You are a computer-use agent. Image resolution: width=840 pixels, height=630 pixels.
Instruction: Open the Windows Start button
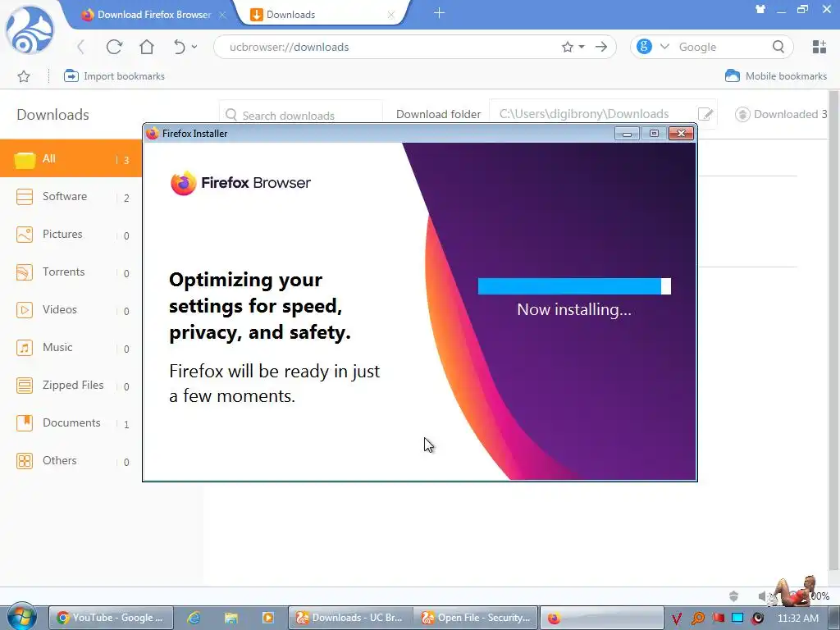coord(21,618)
